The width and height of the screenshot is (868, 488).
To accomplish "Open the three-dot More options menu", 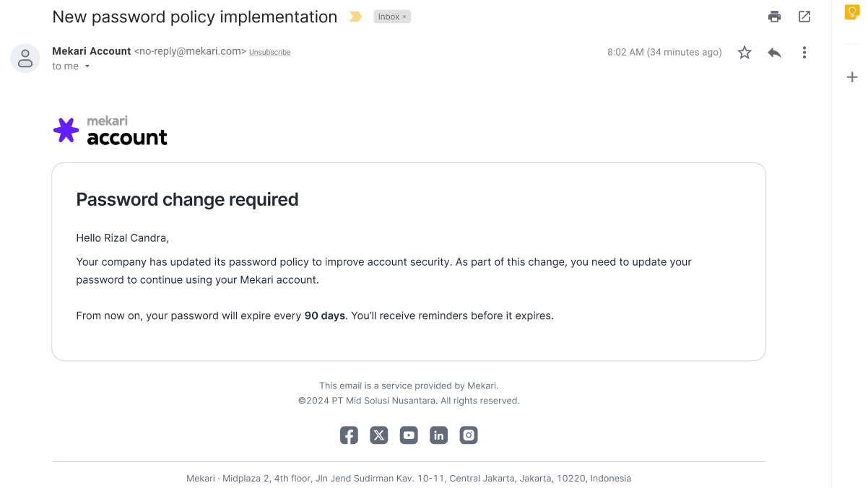I will pos(804,53).
